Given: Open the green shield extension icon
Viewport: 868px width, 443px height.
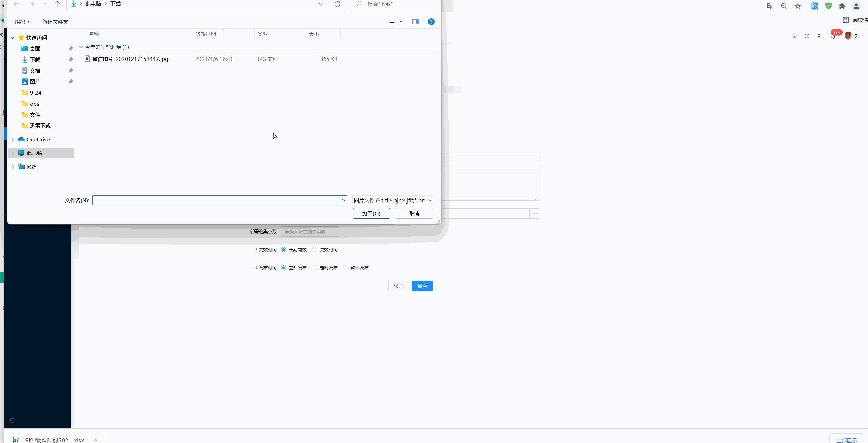Looking at the screenshot, I should (x=829, y=6).
